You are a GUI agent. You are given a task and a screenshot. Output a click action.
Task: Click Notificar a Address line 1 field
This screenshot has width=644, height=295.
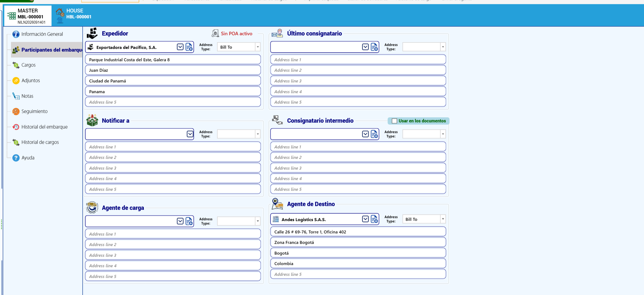(173, 147)
